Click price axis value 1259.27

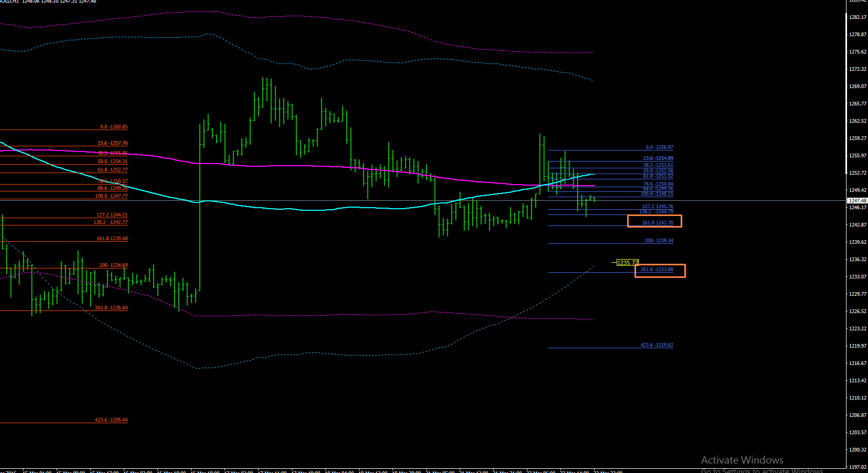858,138
